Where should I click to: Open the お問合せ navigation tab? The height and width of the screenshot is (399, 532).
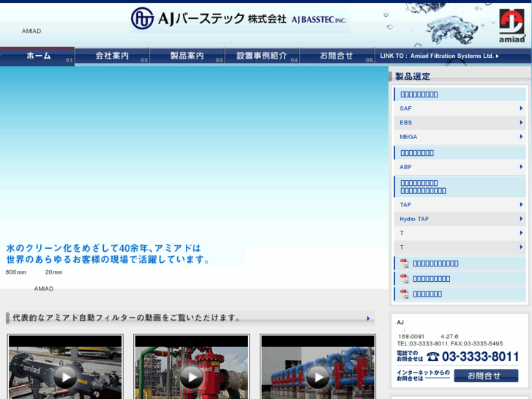(337, 56)
